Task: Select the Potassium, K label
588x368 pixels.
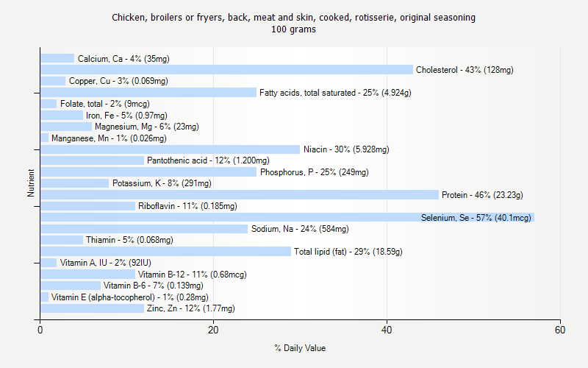Action: click(162, 183)
